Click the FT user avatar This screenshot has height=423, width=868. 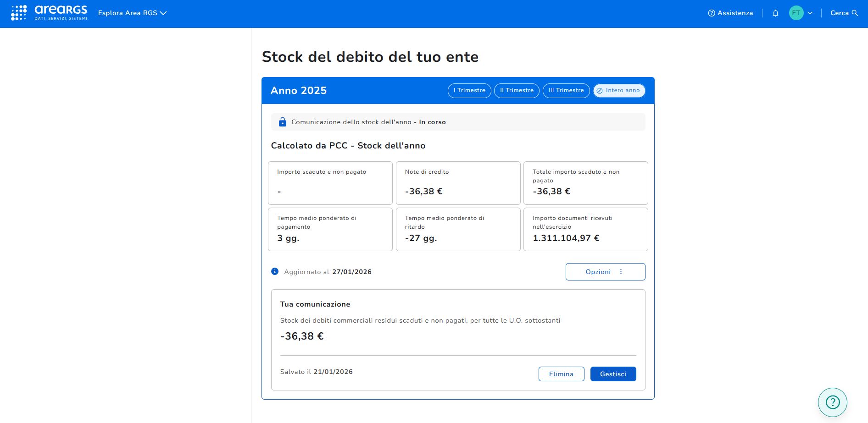point(796,13)
